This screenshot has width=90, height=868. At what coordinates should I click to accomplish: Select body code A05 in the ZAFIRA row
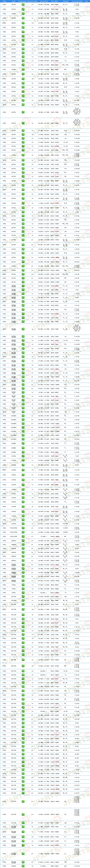[65, 866]
